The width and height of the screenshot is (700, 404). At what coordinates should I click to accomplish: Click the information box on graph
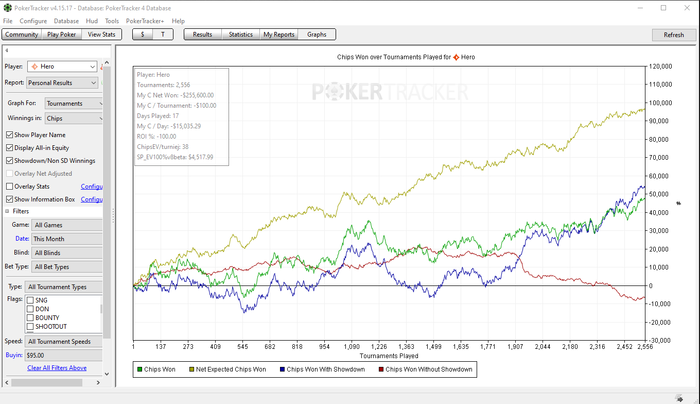181,117
